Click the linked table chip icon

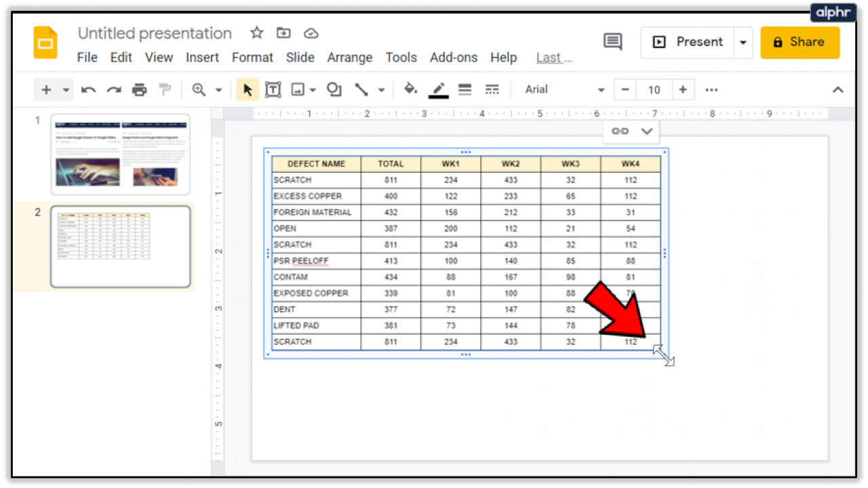(619, 131)
